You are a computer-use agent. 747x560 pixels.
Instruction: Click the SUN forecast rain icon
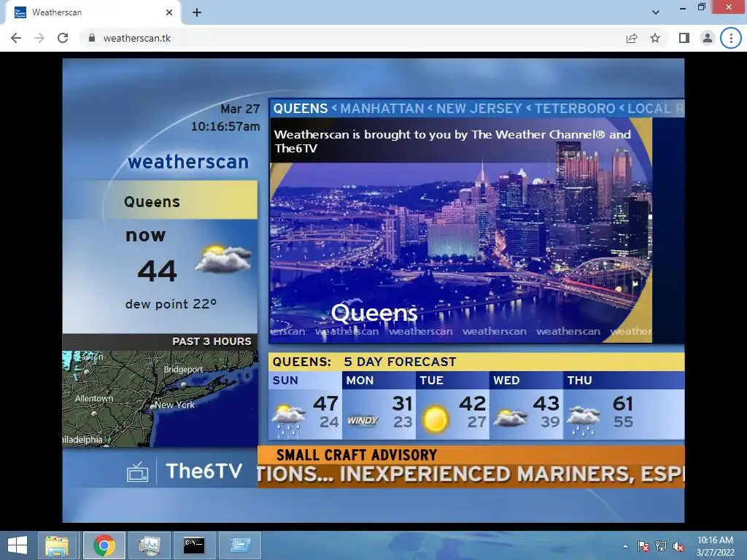[288, 421]
